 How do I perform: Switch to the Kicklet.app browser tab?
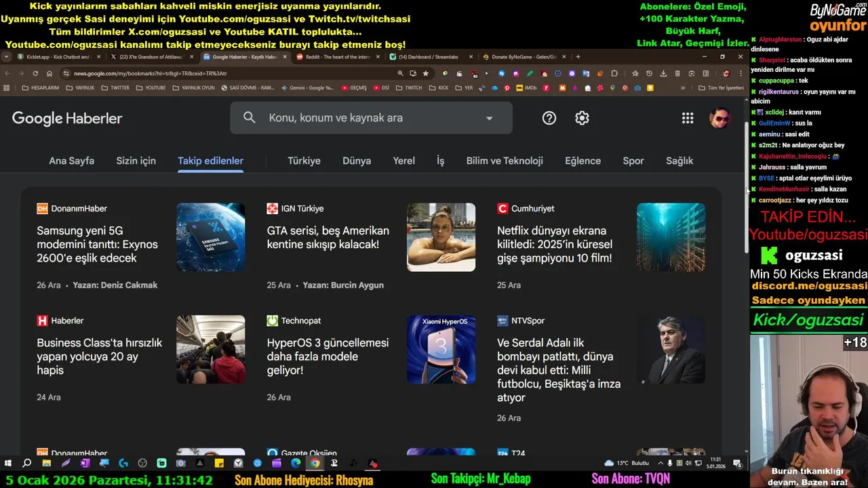58,57
